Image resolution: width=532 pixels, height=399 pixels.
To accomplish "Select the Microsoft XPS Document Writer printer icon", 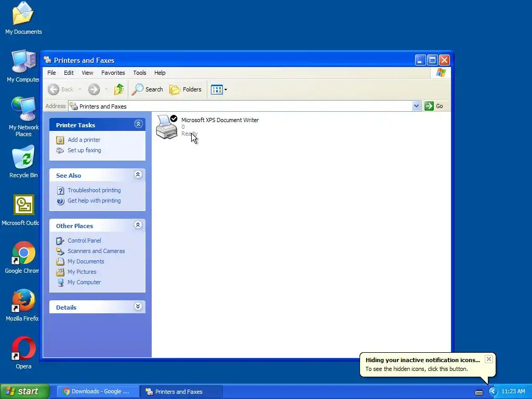I will click(167, 127).
